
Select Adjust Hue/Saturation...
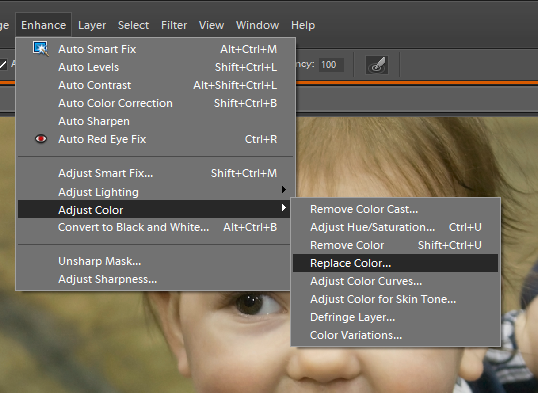(395, 227)
